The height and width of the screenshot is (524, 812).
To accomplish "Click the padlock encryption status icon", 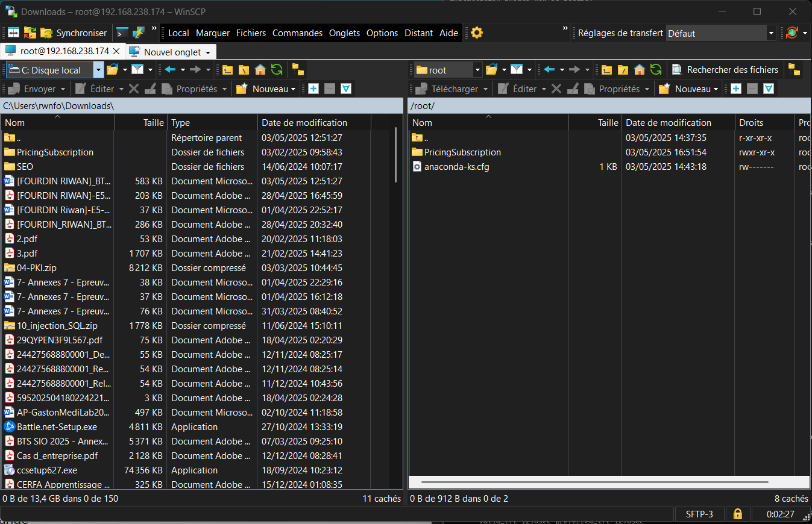I will point(737,514).
